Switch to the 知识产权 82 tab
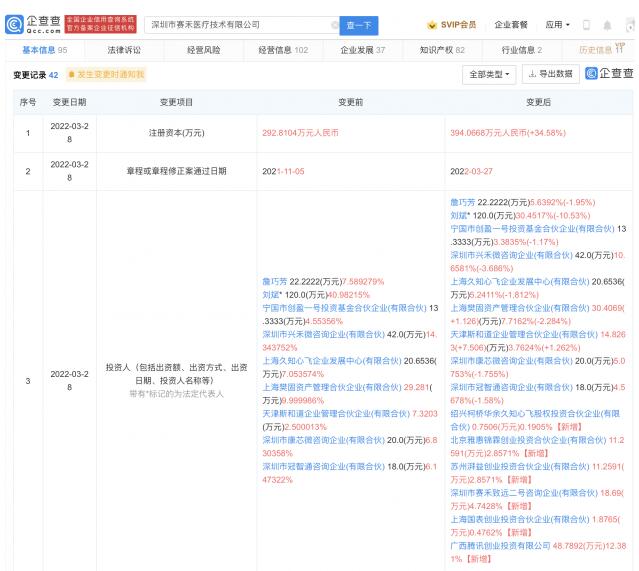This screenshot has height=571, width=639. (442, 50)
